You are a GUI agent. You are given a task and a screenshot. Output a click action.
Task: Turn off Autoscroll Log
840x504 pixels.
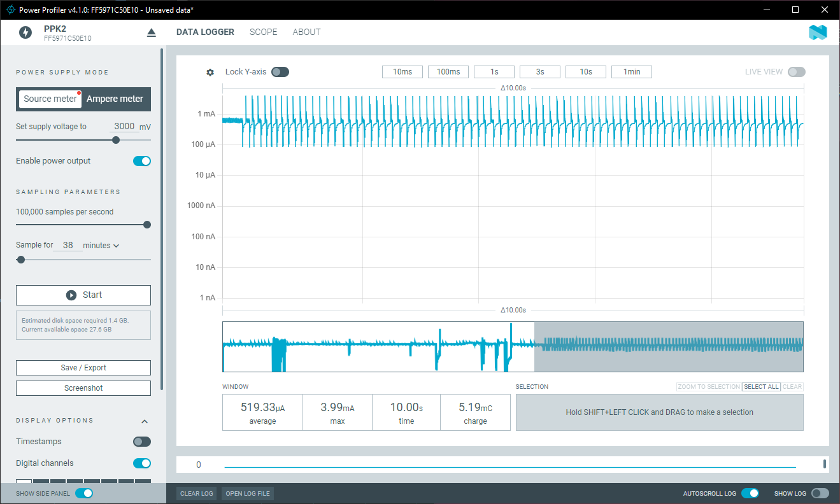click(x=750, y=493)
